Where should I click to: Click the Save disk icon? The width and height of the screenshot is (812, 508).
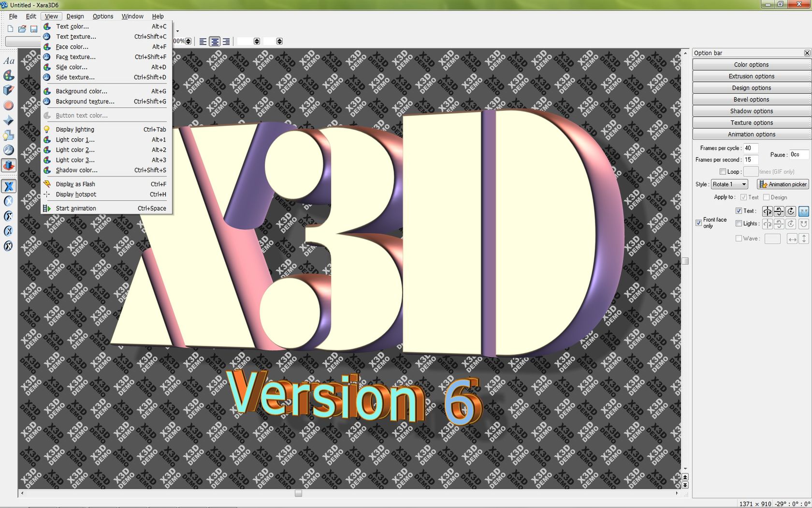tap(34, 29)
